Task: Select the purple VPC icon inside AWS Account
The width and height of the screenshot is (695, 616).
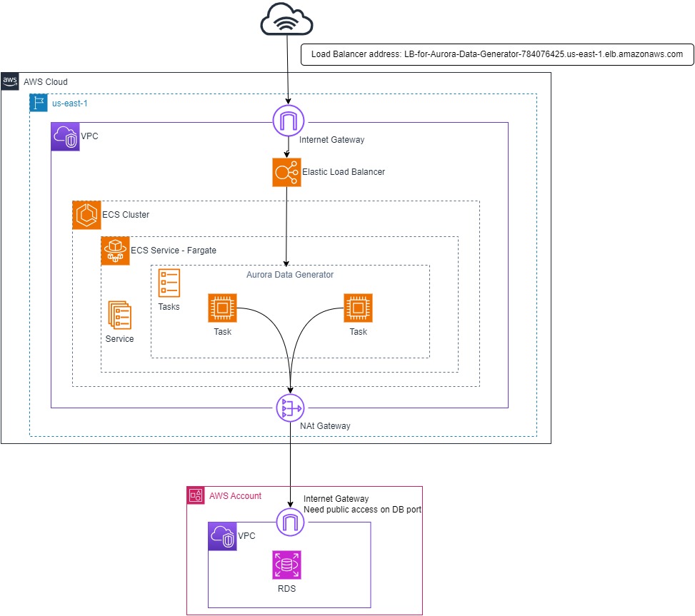Action: coord(222,536)
